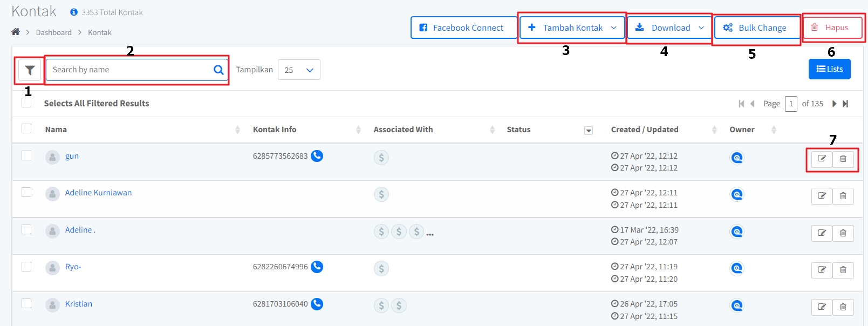
Task: Go to the previous page arrow
Action: [x=752, y=104]
